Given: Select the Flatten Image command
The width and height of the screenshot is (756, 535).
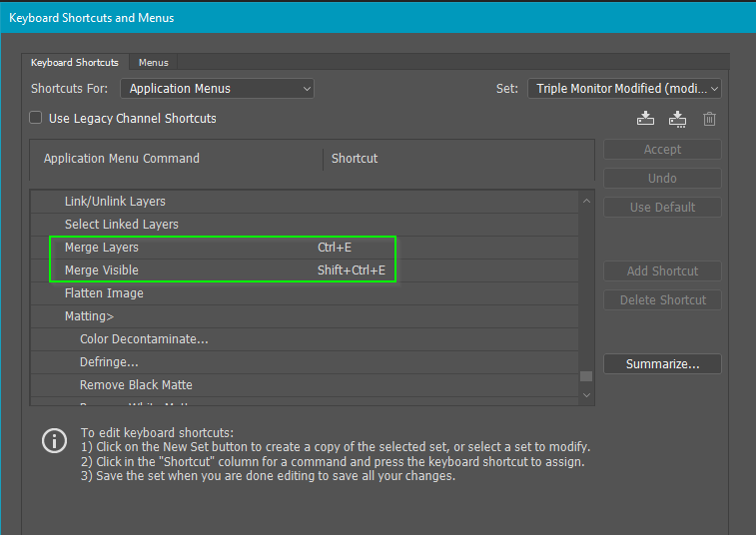Looking at the screenshot, I should (104, 293).
